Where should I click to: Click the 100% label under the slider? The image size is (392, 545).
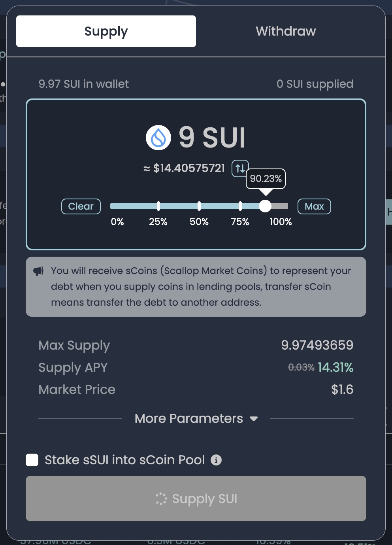[281, 222]
